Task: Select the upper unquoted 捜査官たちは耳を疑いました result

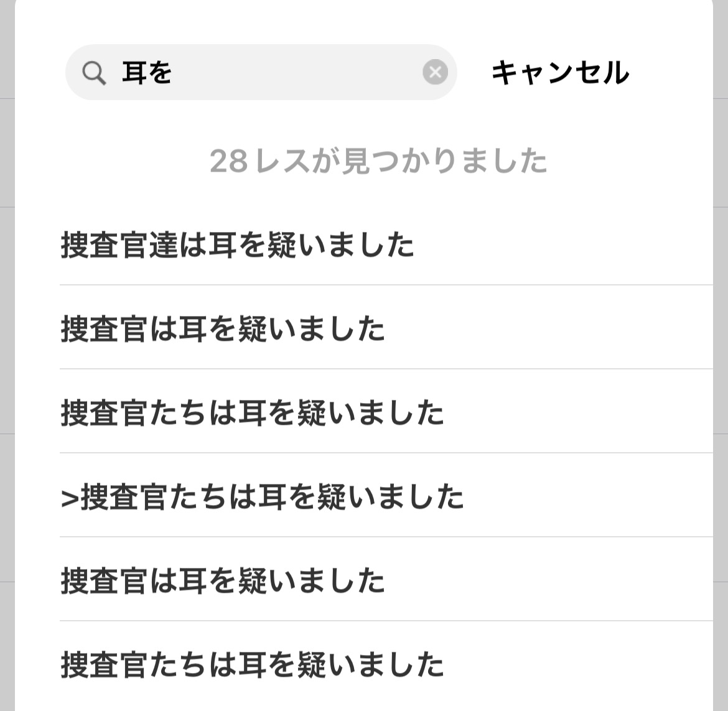Action: coord(252,412)
